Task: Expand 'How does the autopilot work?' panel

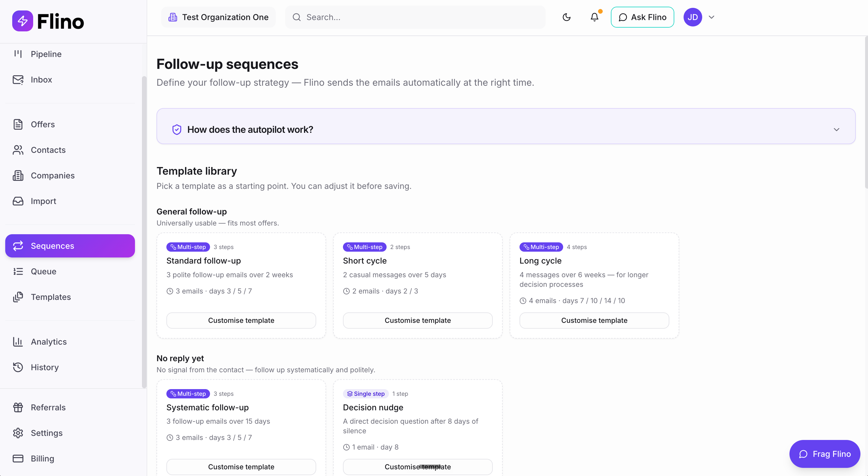Action: 506,130
